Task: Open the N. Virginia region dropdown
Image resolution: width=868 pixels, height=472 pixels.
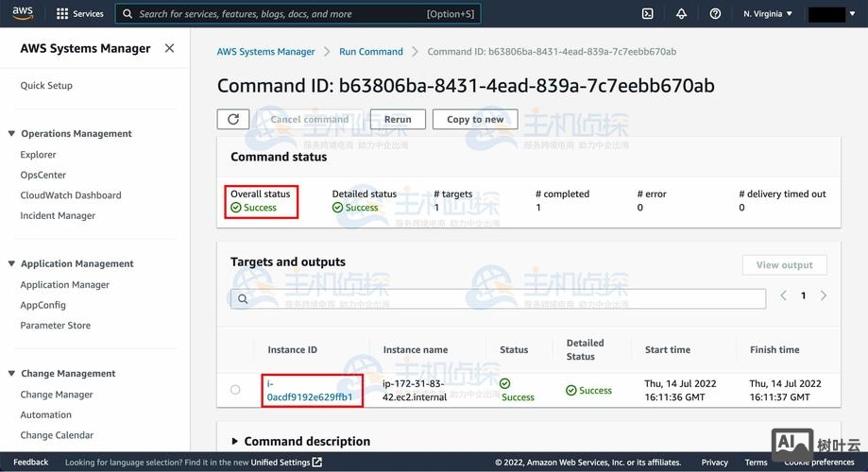Action: pos(768,14)
